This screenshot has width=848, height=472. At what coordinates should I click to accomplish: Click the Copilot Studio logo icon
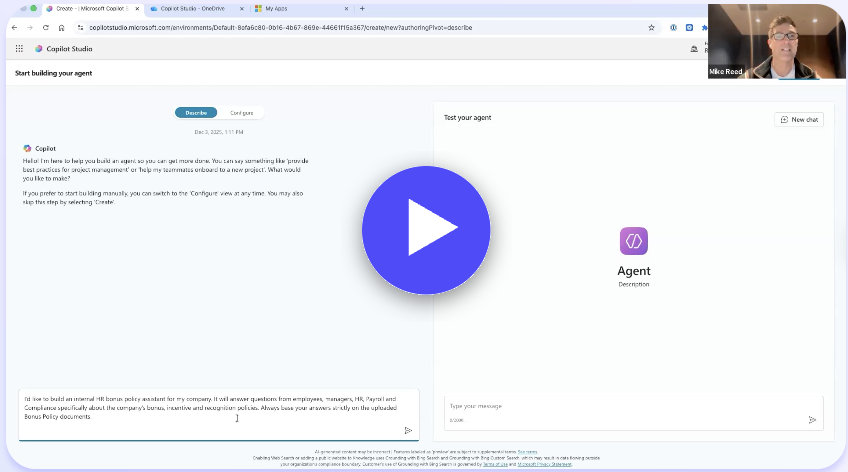39,48
